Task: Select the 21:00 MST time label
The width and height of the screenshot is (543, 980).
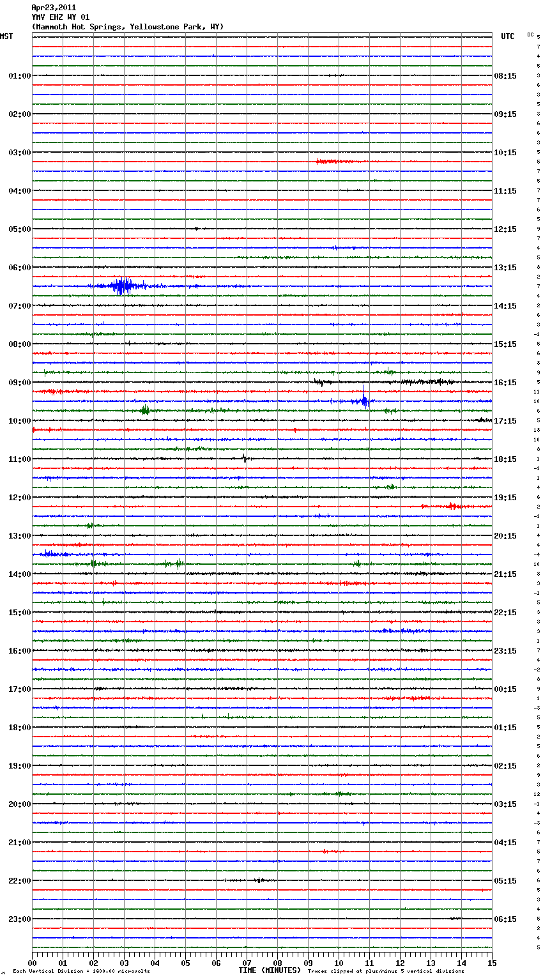Action: point(20,843)
